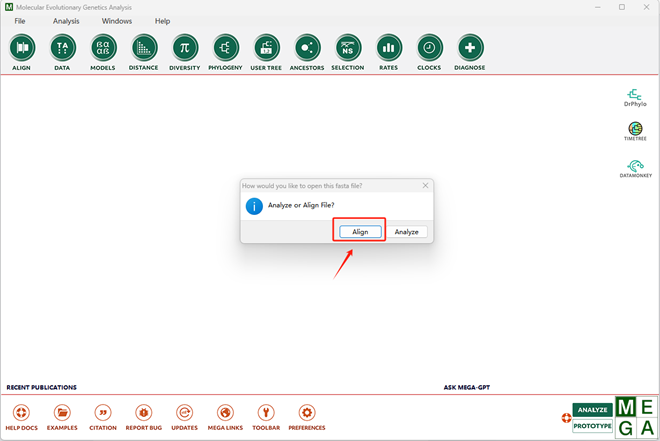The image size is (660, 441).
Task: Switch to PROTOTYPE mode button
Action: (x=592, y=426)
